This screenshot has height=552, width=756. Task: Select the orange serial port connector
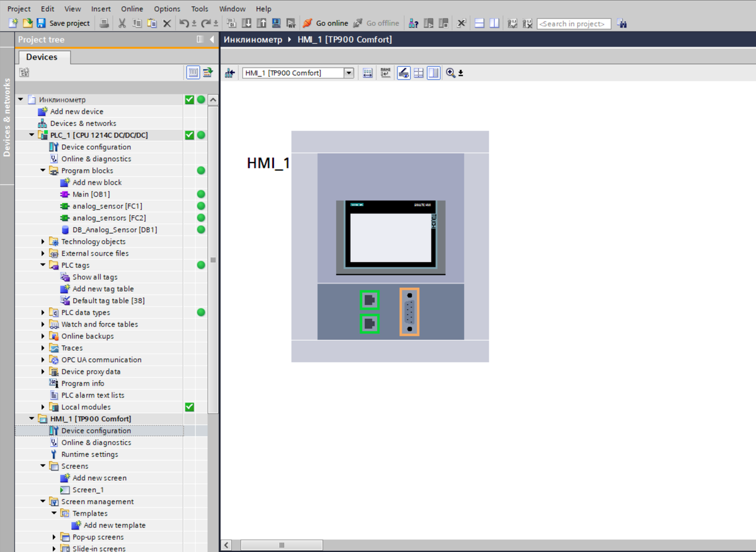[409, 312]
